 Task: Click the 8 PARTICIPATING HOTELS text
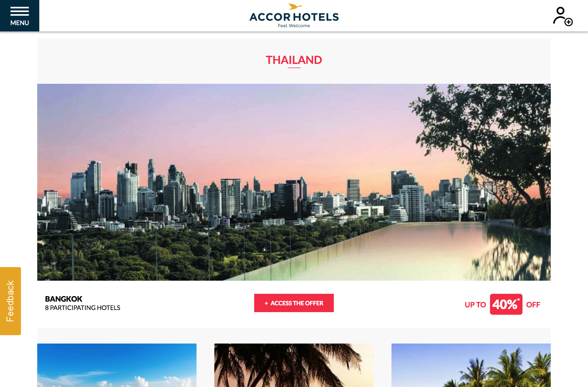83,308
